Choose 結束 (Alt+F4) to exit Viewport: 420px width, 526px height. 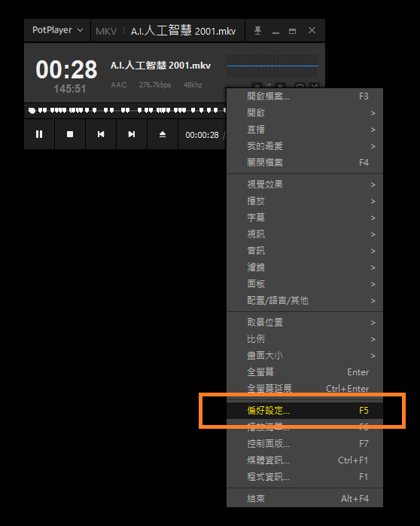pos(305,499)
